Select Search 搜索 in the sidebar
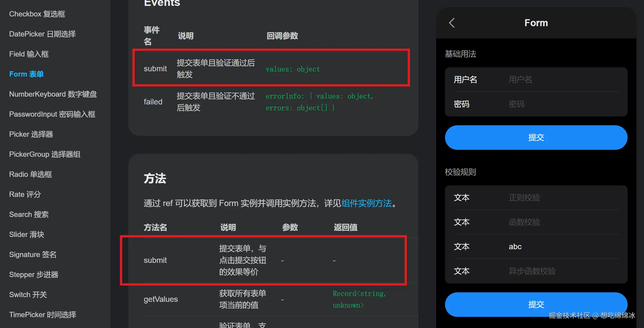644x328 pixels. (x=29, y=214)
